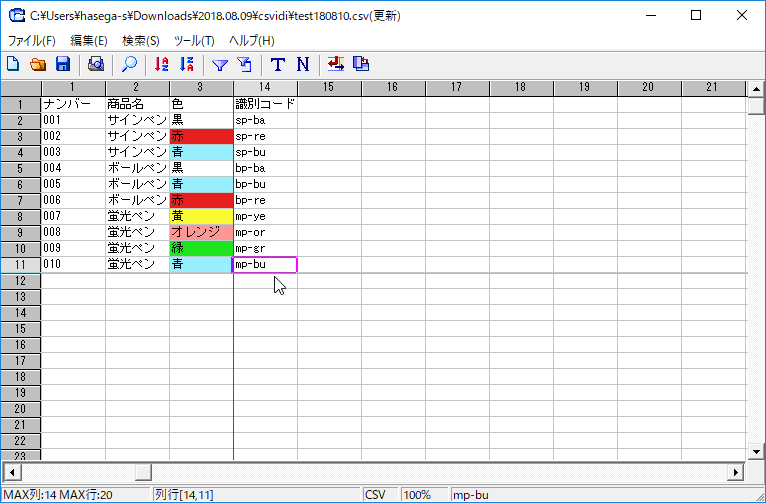Click the red 赤 cell in row 3
Viewport: 766px width, 503px height.
201,136
